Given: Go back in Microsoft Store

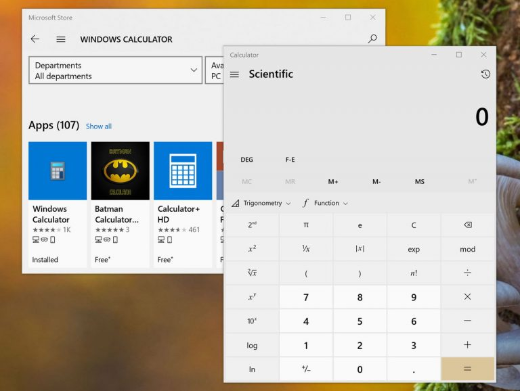Looking at the screenshot, I should 35,39.
